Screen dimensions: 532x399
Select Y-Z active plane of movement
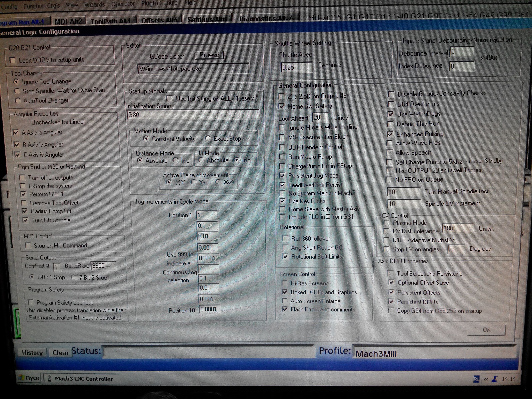coord(193,182)
